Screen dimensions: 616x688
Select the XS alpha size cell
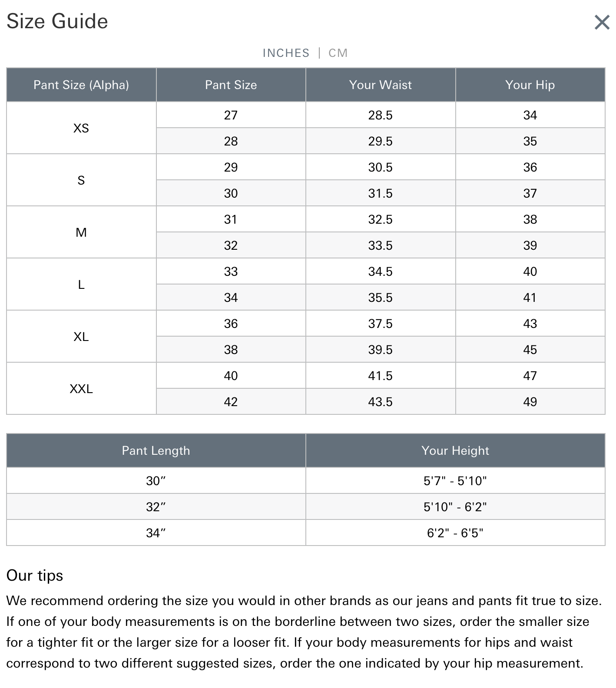click(x=81, y=128)
